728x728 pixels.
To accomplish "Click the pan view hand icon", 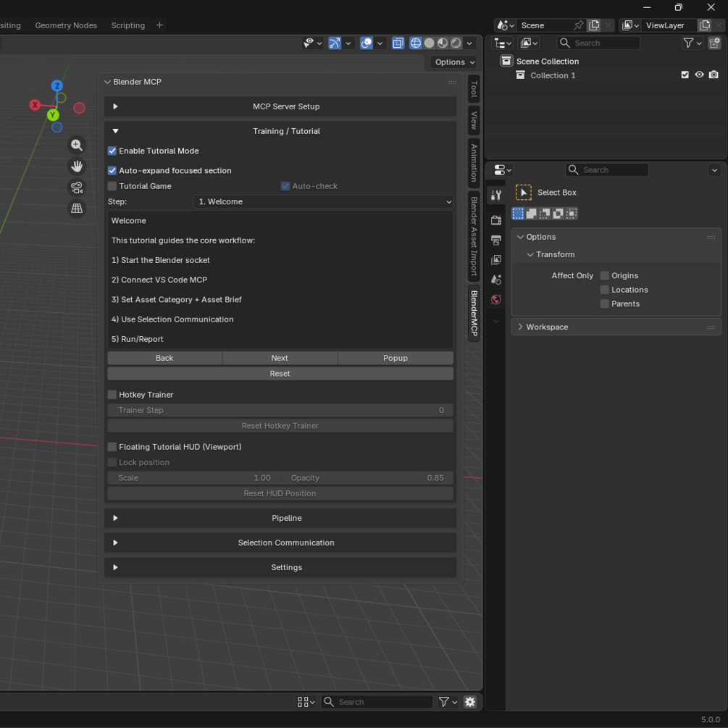I will [77, 166].
